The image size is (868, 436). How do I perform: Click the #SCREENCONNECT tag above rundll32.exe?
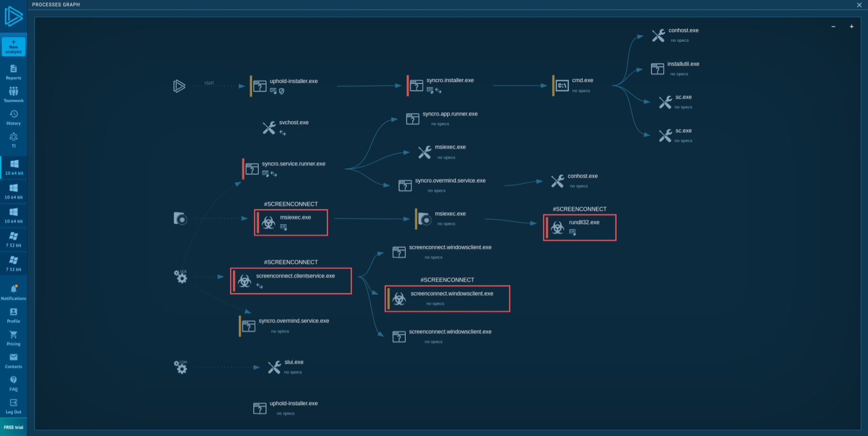point(580,209)
